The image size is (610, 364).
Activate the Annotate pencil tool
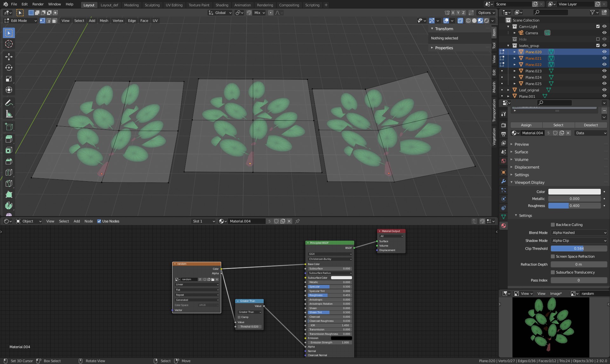tap(9, 103)
